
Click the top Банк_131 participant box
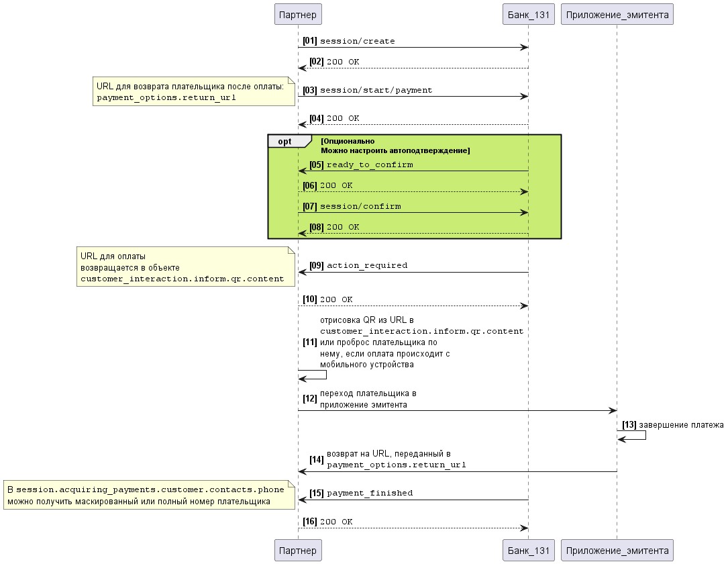coord(528,14)
